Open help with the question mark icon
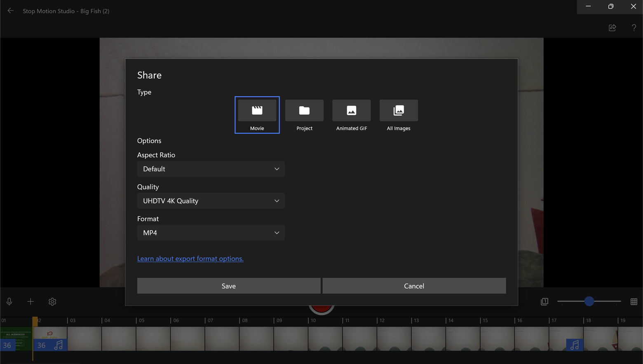The width and height of the screenshot is (643, 364). [634, 28]
